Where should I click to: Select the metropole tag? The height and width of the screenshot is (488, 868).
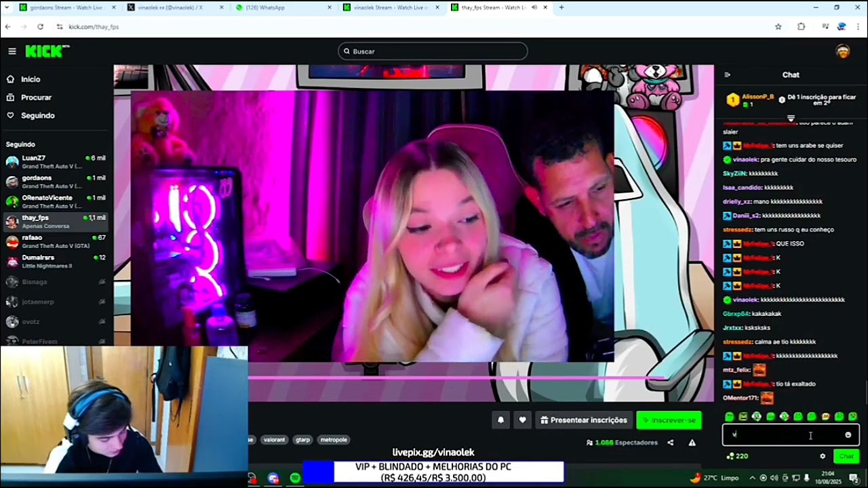(x=333, y=440)
